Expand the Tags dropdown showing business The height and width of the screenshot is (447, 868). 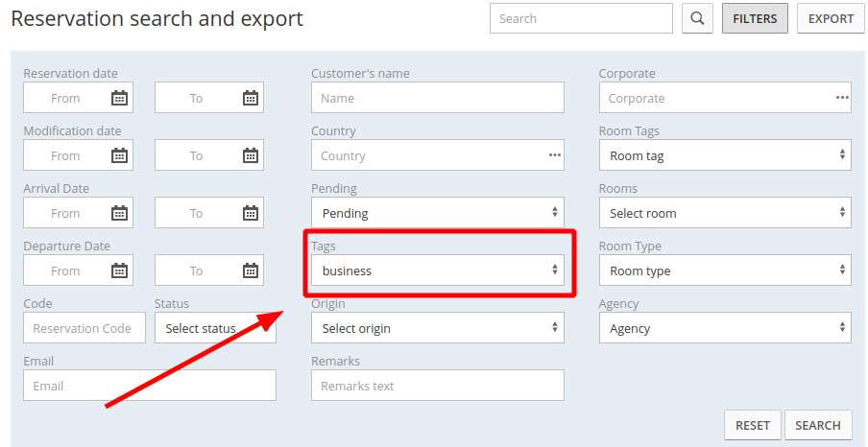pyautogui.click(x=438, y=271)
